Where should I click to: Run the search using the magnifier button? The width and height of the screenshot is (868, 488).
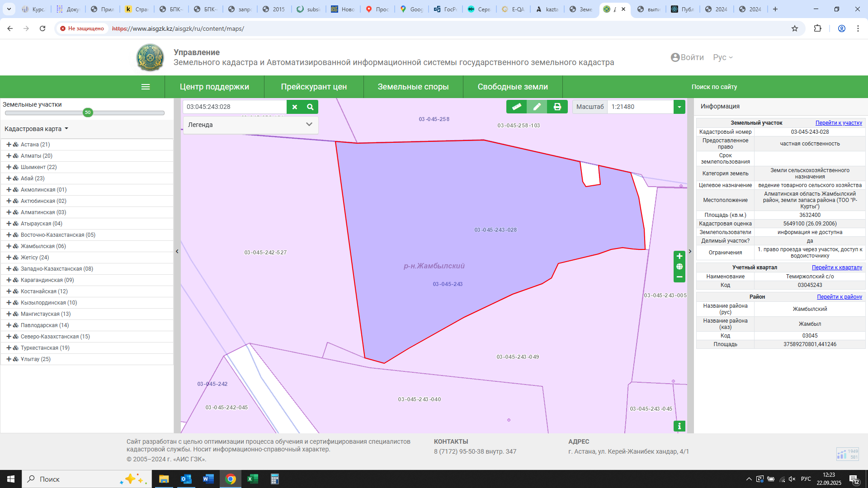[310, 107]
